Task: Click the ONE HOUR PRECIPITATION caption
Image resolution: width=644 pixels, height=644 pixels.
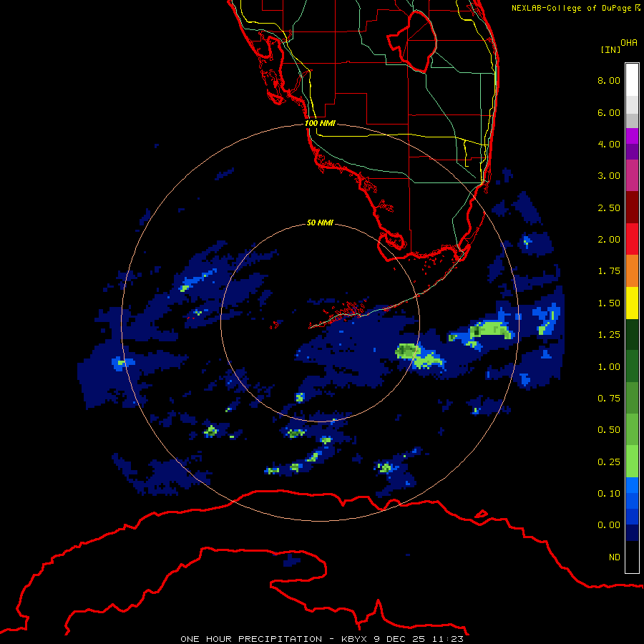Action: pyautogui.click(x=322, y=639)
